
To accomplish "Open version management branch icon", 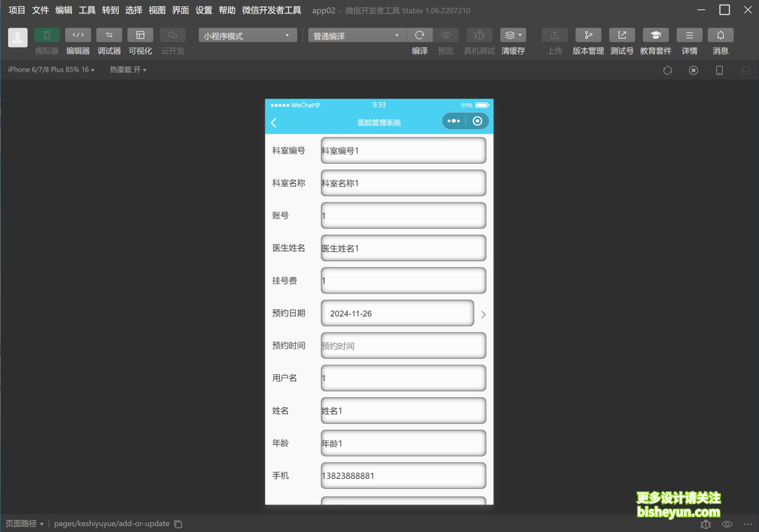I will (x=588, y=35).
